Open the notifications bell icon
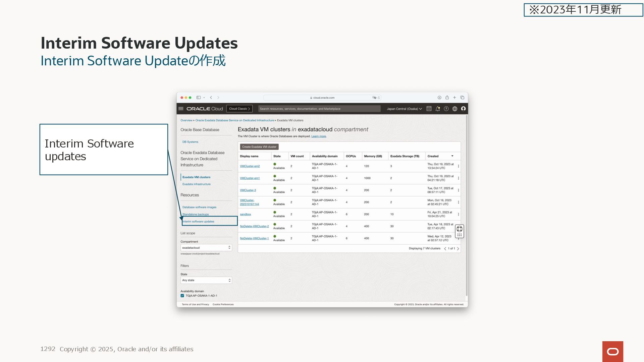The image size is (644, 362). click(x=437, y=109)
